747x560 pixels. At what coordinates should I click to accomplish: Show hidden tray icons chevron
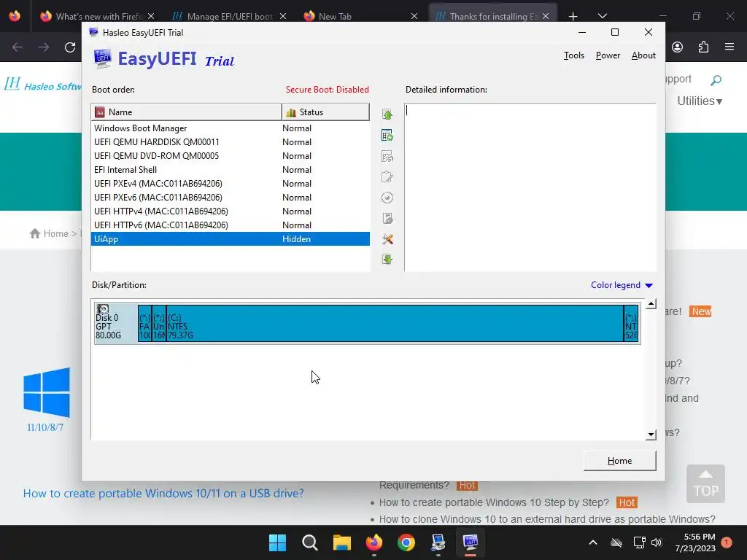[x=593, y=542]
